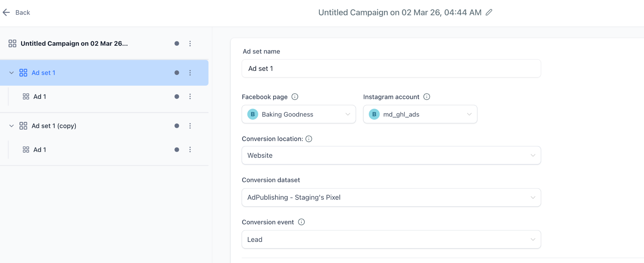Click status dot on Untitled Campaign row
This screenshot has width=644, height=263.
click(177, 43)
